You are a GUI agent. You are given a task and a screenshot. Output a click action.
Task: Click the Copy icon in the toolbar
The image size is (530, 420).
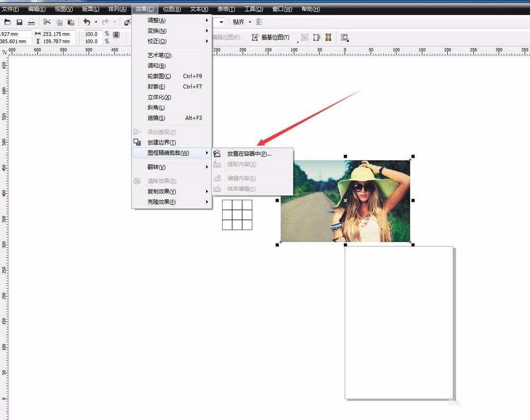point(59,22)
